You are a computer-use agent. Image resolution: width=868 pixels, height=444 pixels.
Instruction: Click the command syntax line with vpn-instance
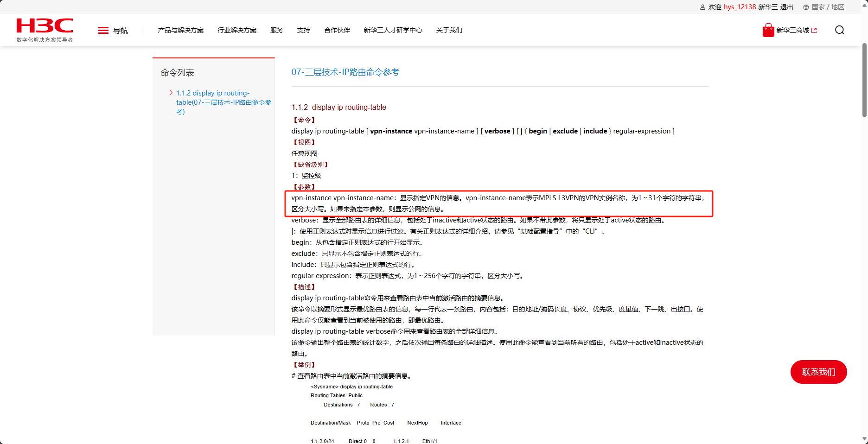point(483,131)
